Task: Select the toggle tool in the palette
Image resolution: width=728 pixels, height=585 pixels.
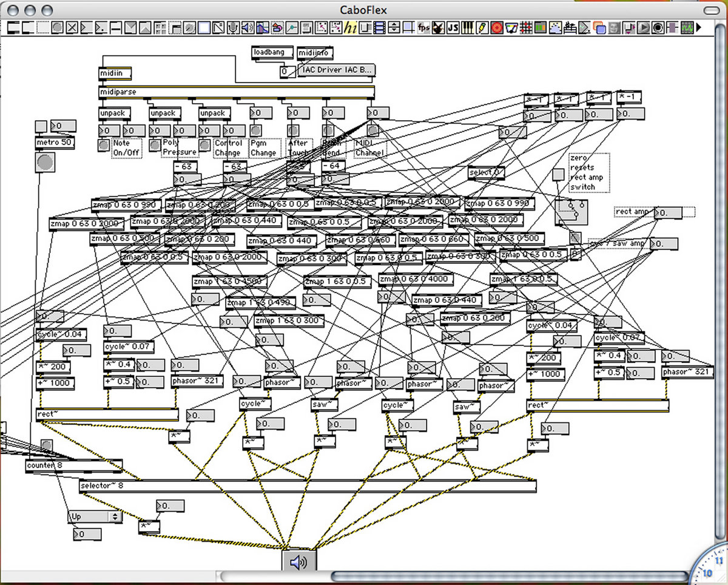Action: click(72, 27)
